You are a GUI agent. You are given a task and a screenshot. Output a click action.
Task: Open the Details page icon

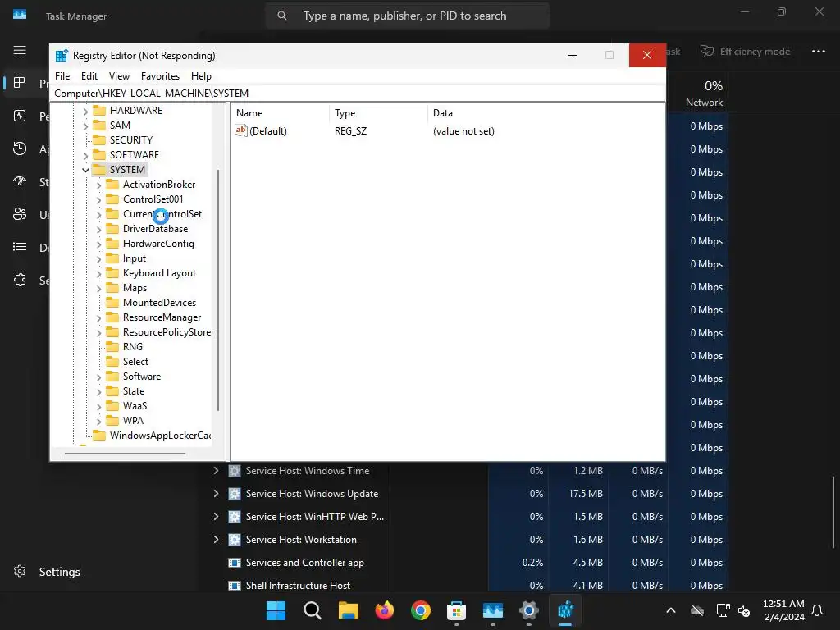pyautogui.click(x=20, y=247)
